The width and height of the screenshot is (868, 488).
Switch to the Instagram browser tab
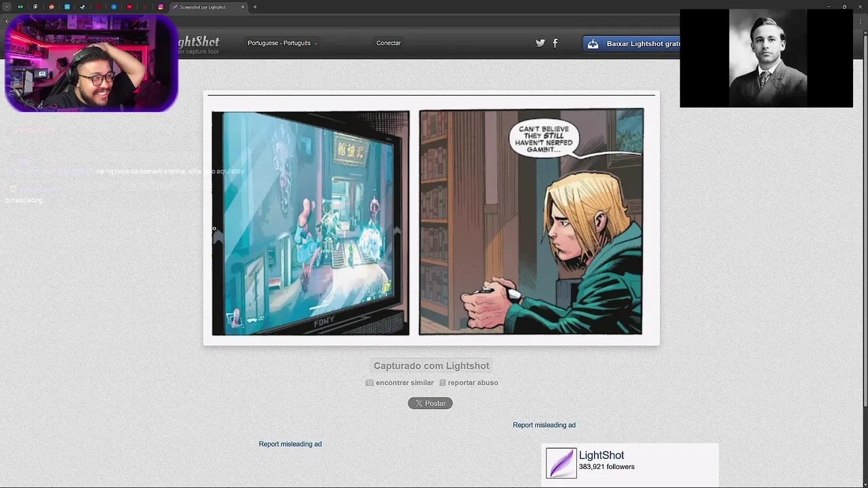[x=161, y=7]
